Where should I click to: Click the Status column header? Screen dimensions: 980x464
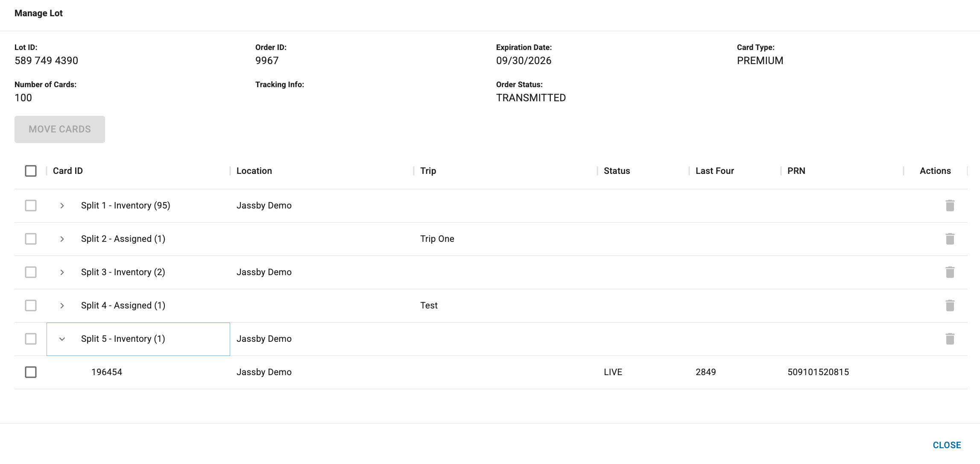click(x=617, y=171)
